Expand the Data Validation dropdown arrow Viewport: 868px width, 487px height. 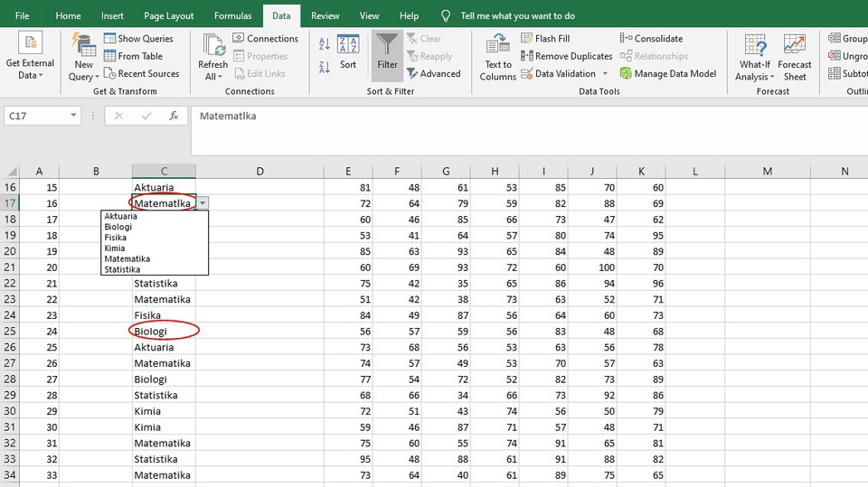[x=605, y=73]
